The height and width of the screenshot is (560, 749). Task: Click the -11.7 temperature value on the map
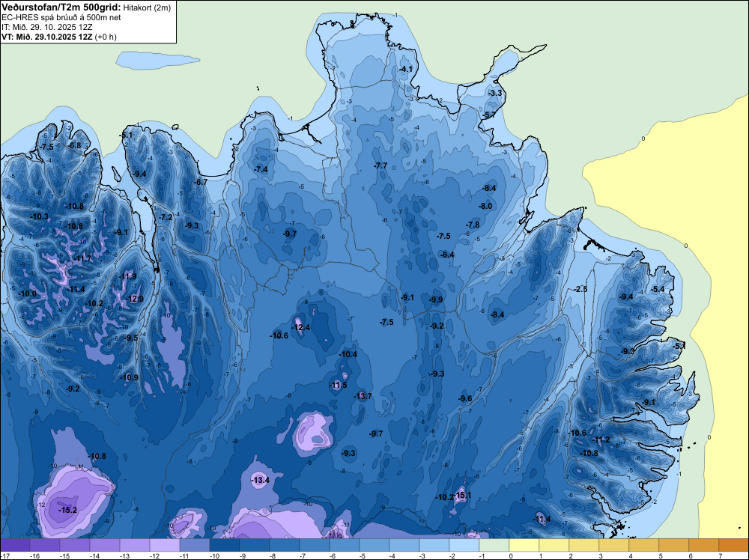pyautogui.click(x=82, y=259)
